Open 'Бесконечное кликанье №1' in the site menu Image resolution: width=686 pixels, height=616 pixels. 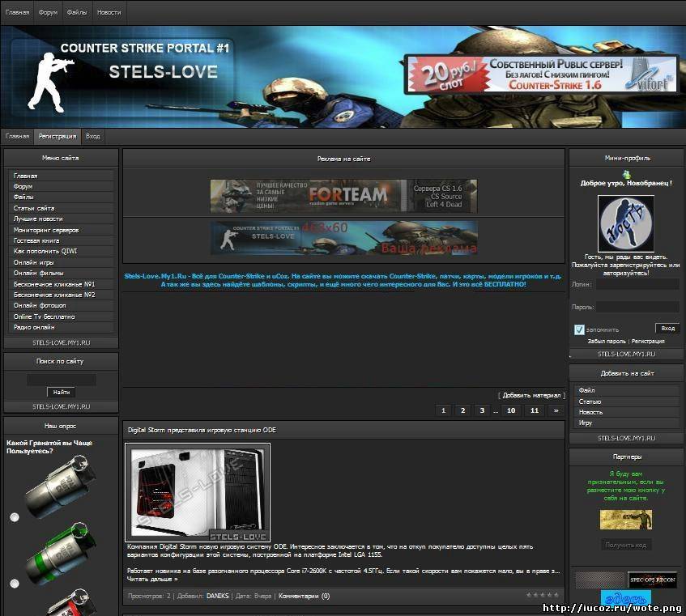[x=62, y=284]
